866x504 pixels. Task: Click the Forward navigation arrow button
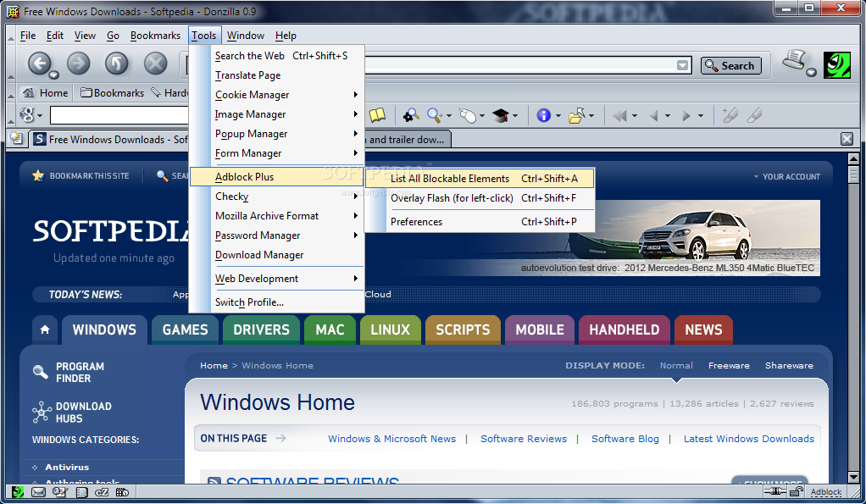tap(79, 64)
